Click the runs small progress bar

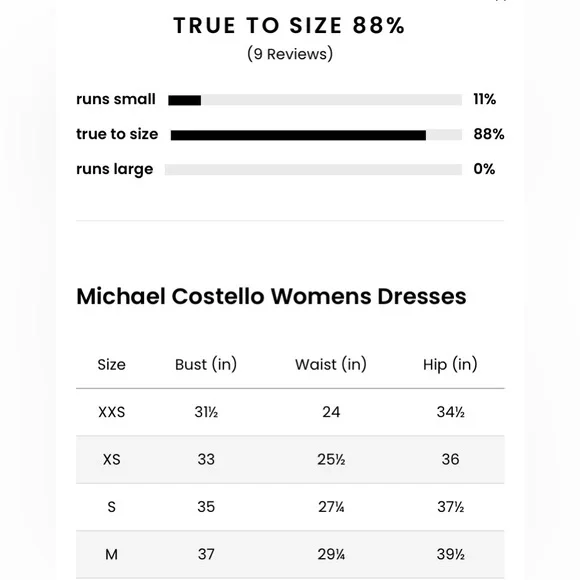[x=315, y=100]
